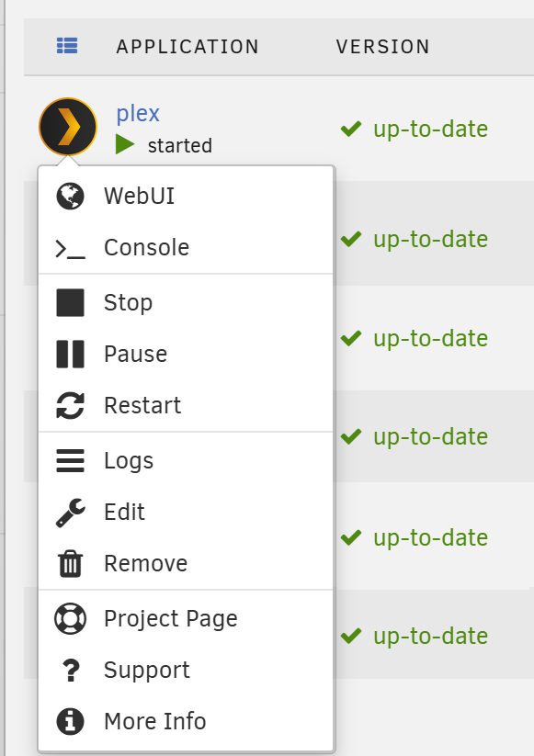This screenshot has width=534, height=756.
Task: Click the Pause bars icon
Action: tap(71, 354)
